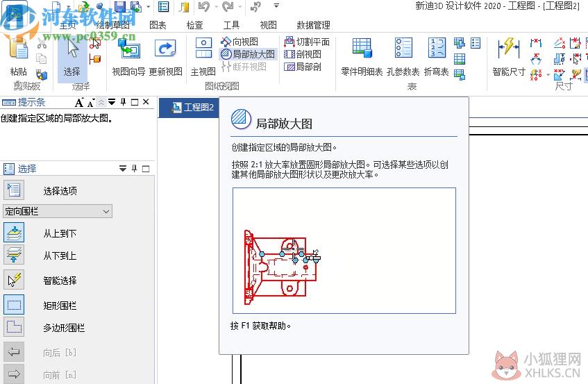The height and width of the screenshot is (384, 588).
Task: Click the 向后 [b] back button
Action: point(15,352)
